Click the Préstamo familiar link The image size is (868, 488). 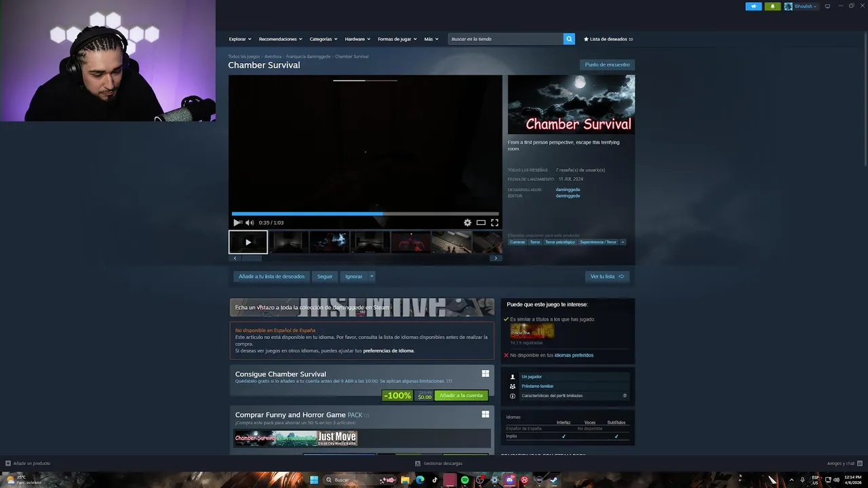coord(537,386)
